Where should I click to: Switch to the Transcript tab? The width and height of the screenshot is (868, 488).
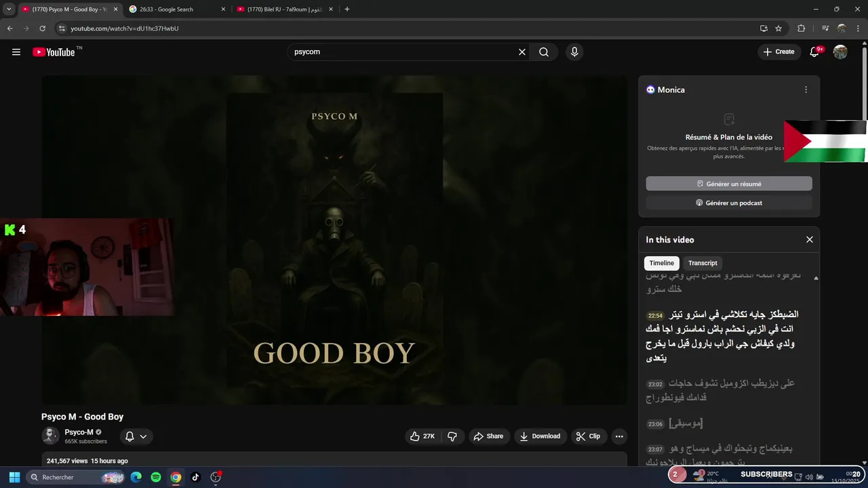703,263
